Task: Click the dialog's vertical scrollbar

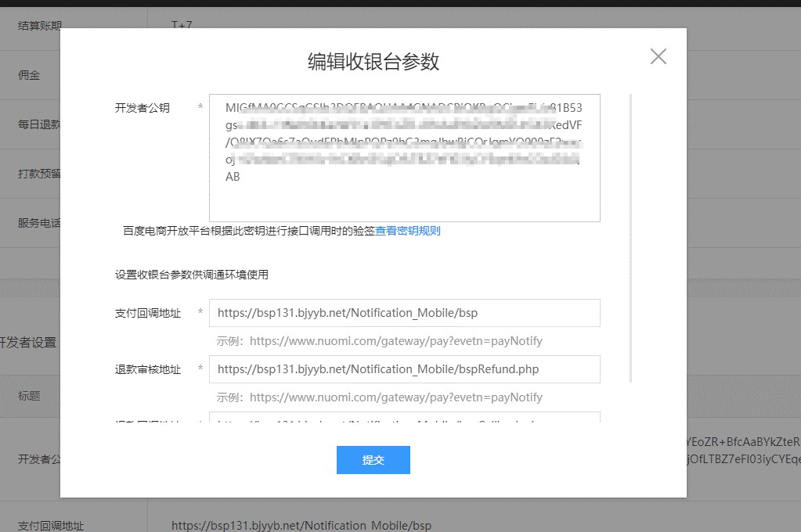Action: click(631, 238)
